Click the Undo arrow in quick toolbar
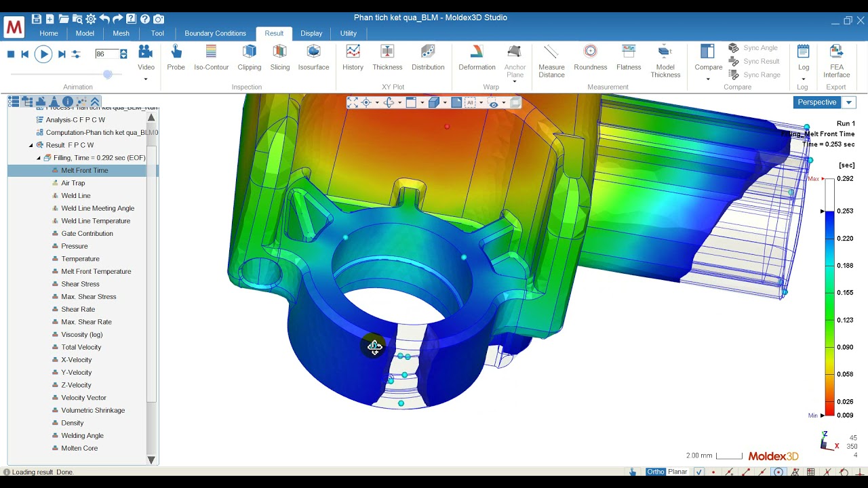 tap(104, 19)
